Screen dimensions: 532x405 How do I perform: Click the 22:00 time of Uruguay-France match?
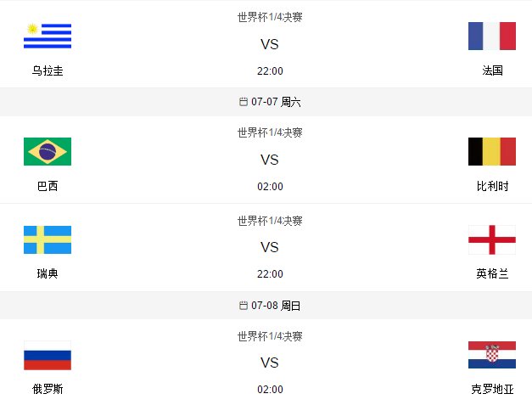tap(270, 71)
